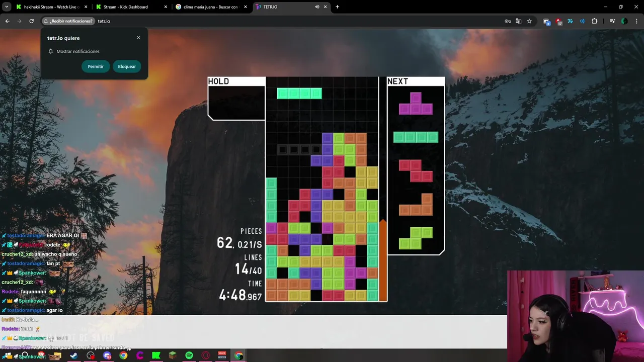Click the Bloquear button in notification prompt
Screen dimensions: 644x362
[x=127, y=66]
